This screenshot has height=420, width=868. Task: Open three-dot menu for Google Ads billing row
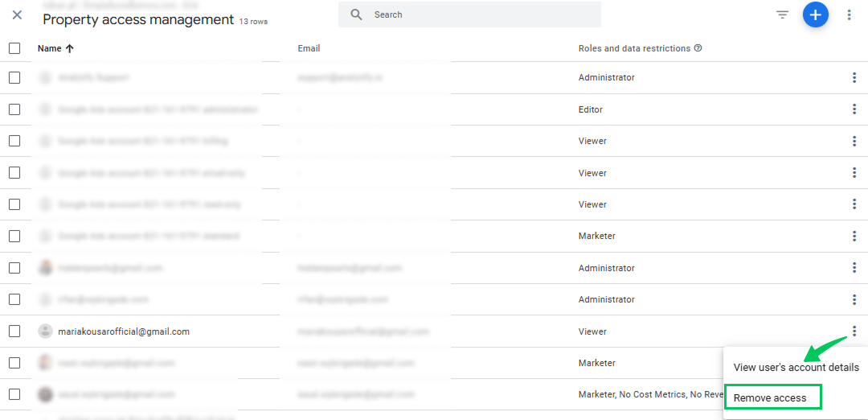(x=854, y=142)
